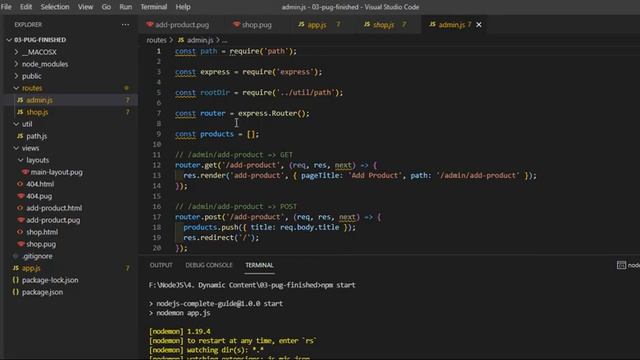
Task: Open the Terminal menu
Action: coord(154,7)
